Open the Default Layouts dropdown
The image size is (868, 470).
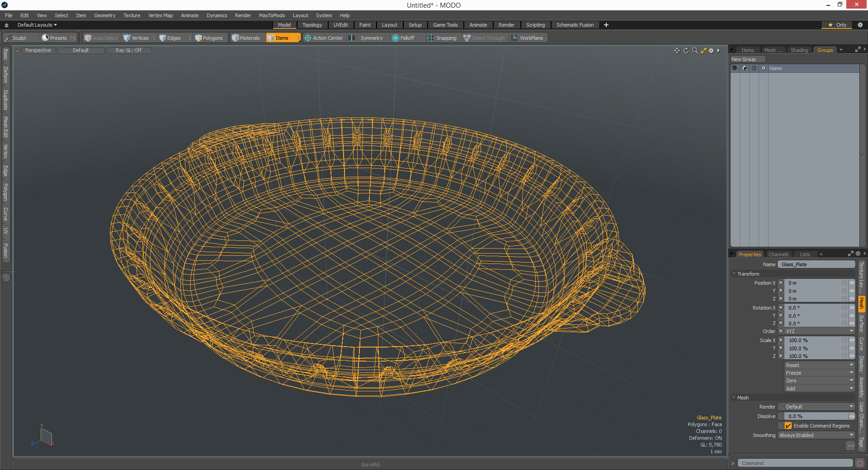pos(37,25)
